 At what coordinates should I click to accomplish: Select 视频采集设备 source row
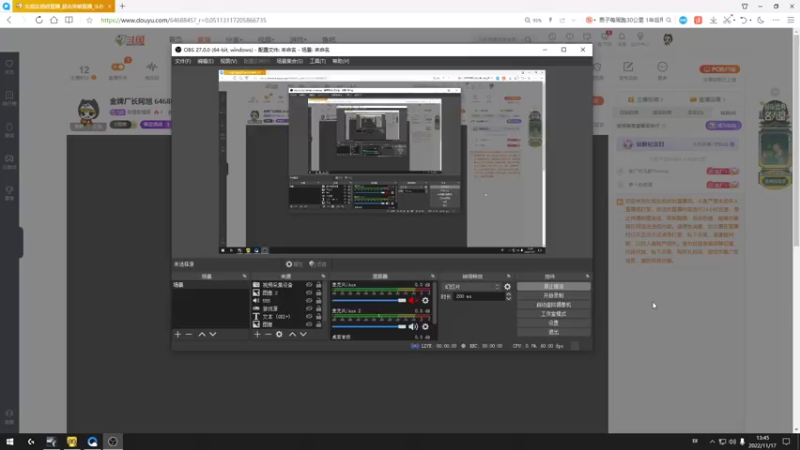pyautogui.click(x=279, y=285)
